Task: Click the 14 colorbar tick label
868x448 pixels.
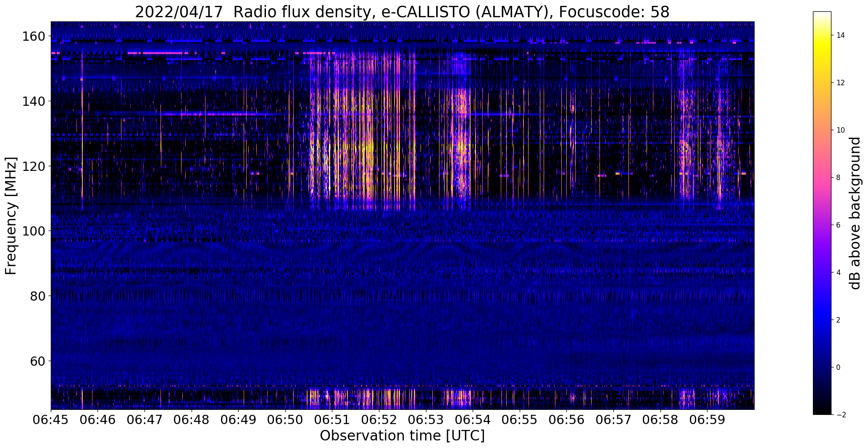Action: [x=840, y=35]
